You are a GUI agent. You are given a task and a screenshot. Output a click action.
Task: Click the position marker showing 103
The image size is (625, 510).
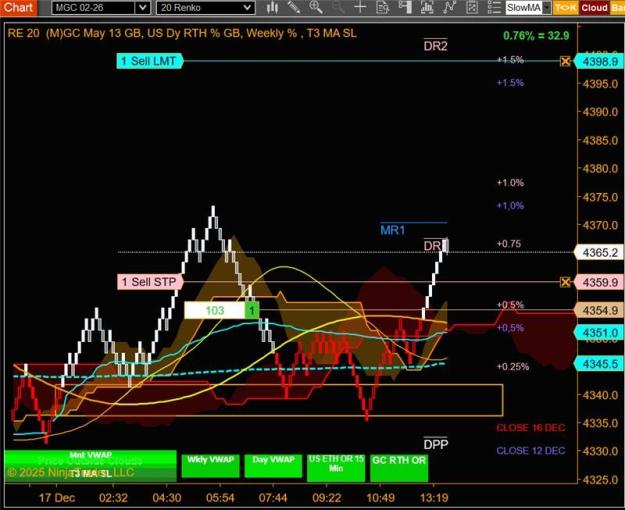[214, 310]
